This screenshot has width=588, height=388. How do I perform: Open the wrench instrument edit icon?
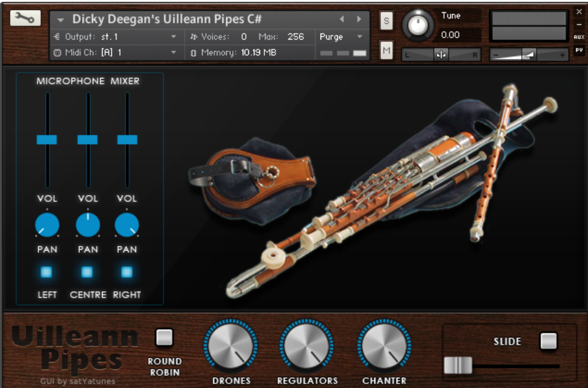tap(25, 18)
